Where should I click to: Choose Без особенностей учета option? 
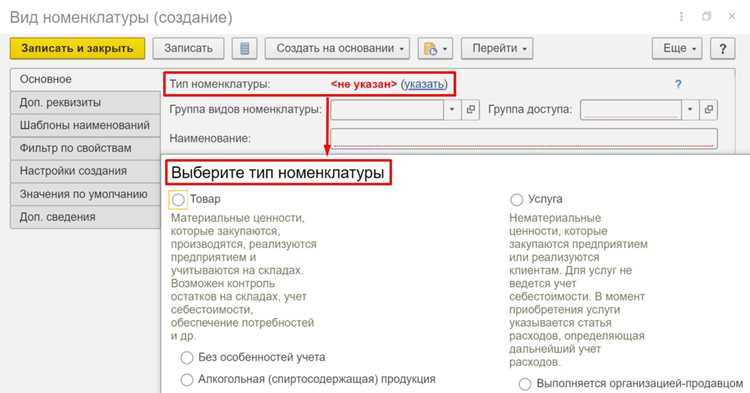pyautogui.click(x=187, y=358)
